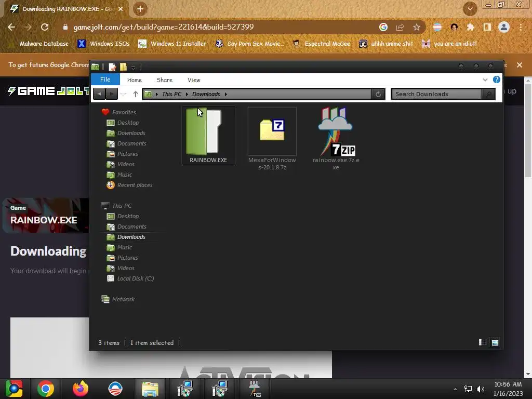
Task: Open This PC Downloads in sidebar
Action: pyautogui.click(x=126, y=237)
